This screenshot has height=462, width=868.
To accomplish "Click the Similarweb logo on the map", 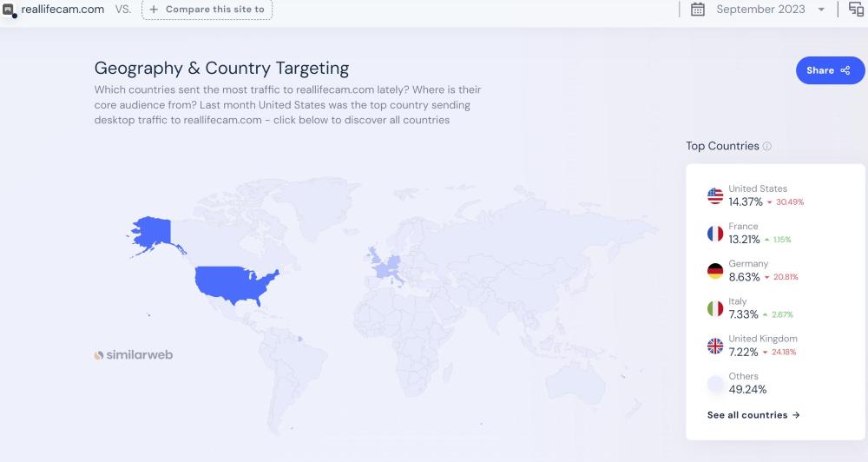I will pyautogui.click(x=134, y=355).
